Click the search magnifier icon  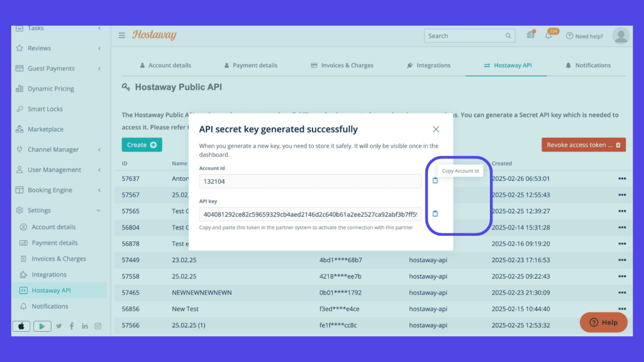pos(508,36)
